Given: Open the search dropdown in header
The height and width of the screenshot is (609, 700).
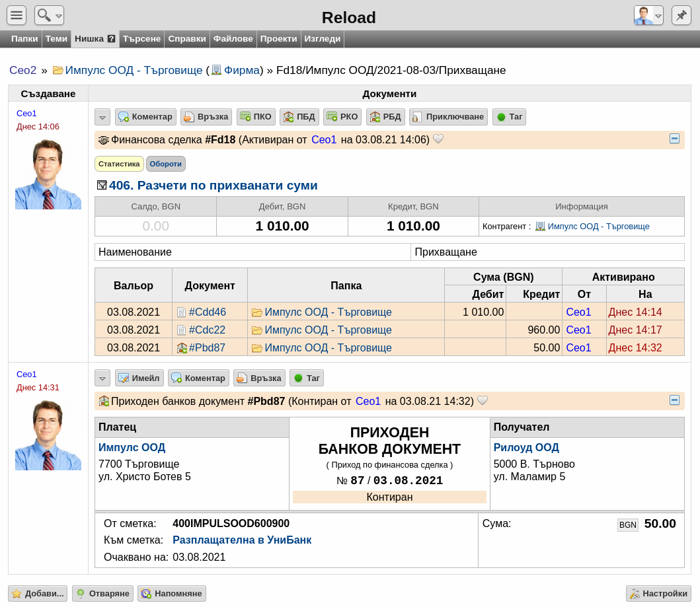Looking at the screenshot, I should (x=49, y=15).
